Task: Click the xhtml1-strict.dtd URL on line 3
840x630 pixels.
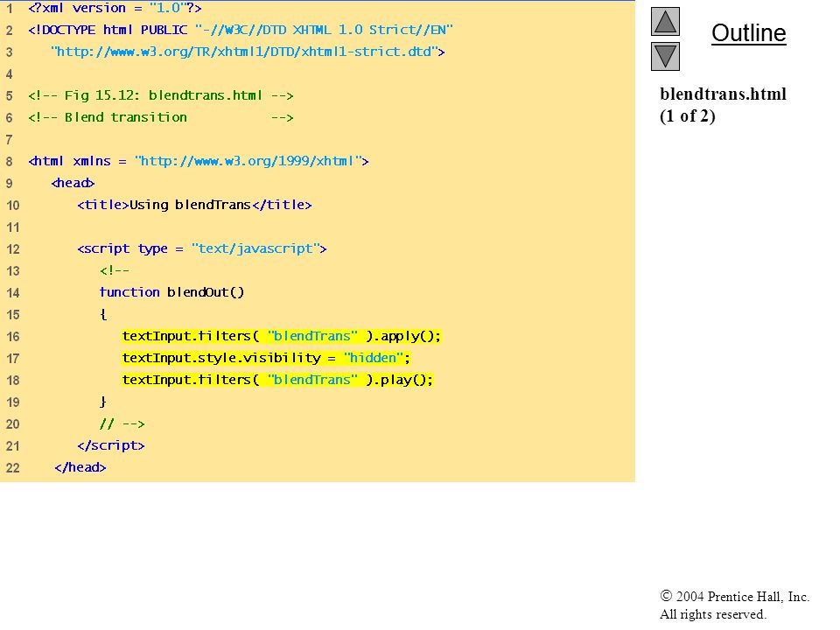Action: [248, 52]
